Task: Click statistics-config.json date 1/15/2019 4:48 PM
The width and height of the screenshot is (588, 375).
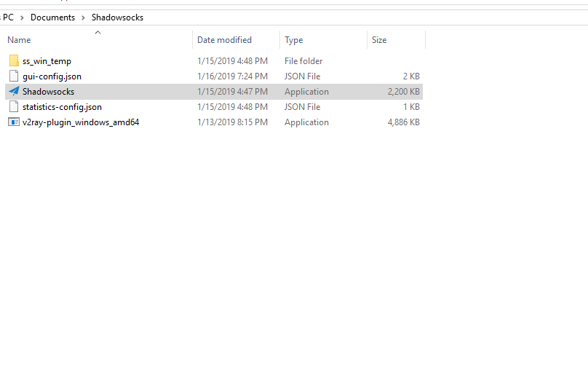Action: coord(232,107)
